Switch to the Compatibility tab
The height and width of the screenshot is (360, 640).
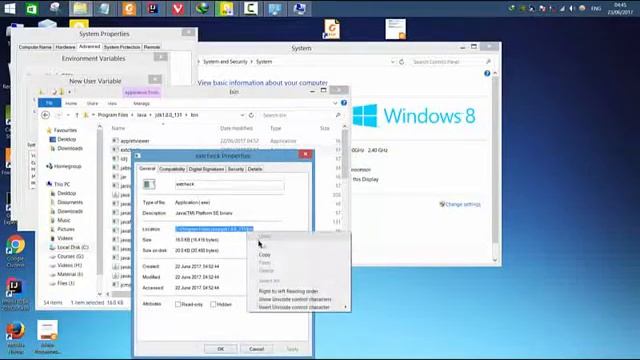172,169
